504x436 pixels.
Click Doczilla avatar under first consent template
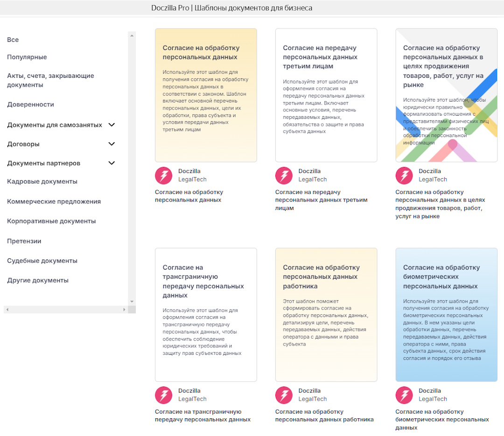pyautogui.click(x=163, y=175)
